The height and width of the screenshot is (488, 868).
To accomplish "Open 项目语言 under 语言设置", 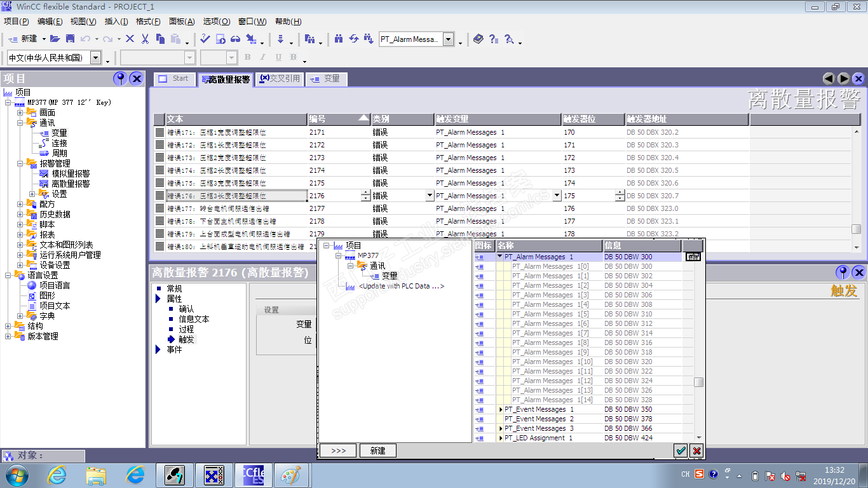I will tap(55, 285).
